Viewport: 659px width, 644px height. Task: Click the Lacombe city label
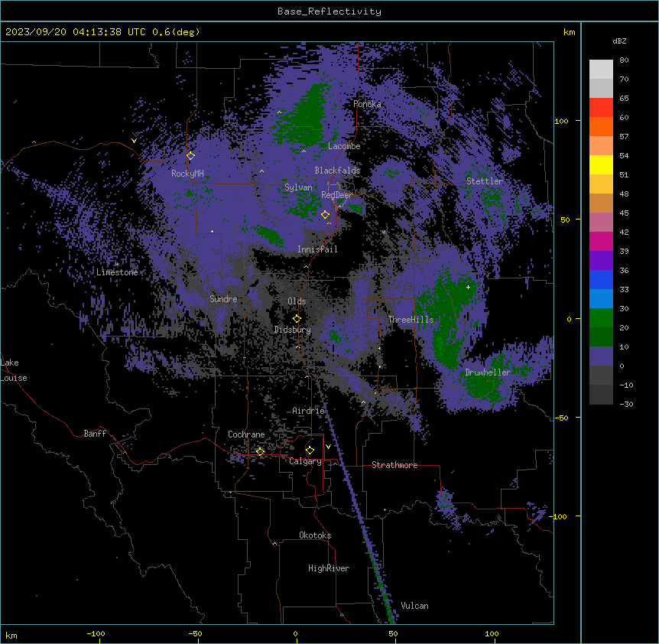coord(344,146)
